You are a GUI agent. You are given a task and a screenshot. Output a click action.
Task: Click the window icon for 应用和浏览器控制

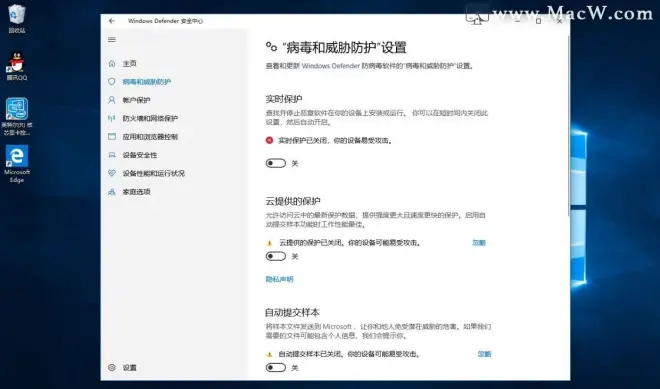pyautogui.click(x=112, y=137)
